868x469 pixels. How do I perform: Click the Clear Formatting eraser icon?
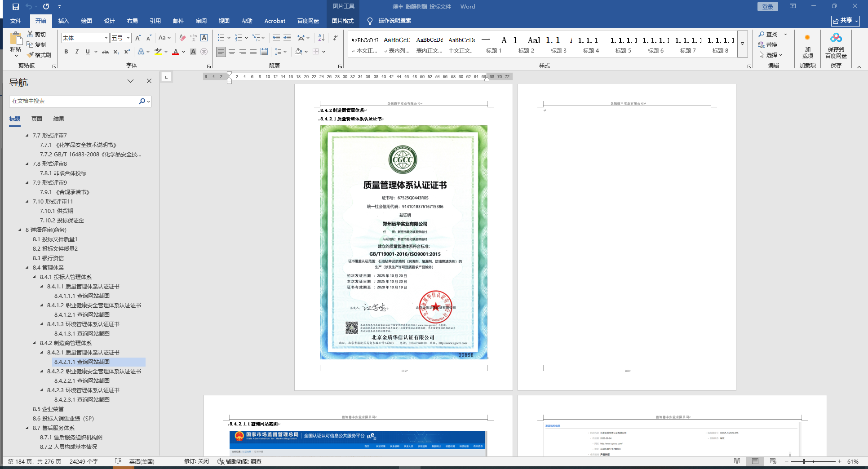182,38
